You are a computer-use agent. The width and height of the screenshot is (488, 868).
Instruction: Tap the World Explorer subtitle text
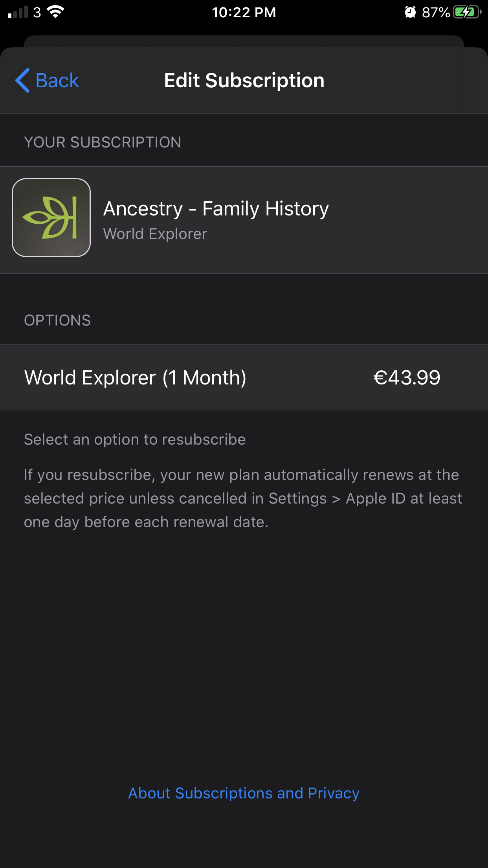pos(155,234)
